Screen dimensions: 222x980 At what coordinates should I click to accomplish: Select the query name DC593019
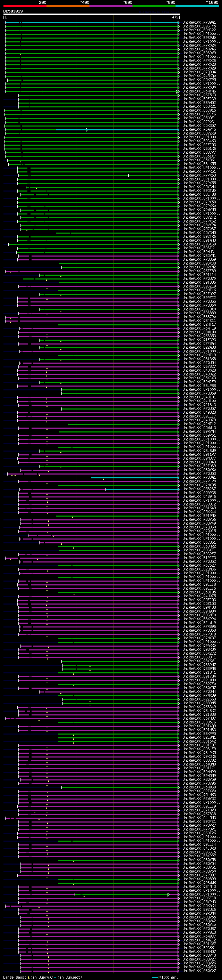click(x=13, y=11)
